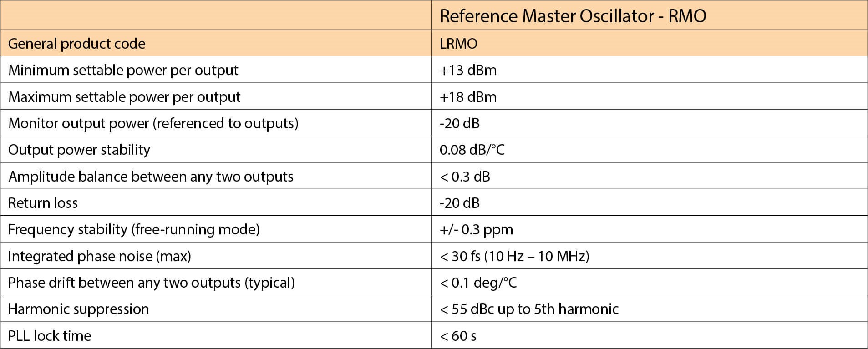Image resolution: width=868 pixels, height=349 pixels.
Task: Select Phase drift between any two outputs label
Action: point(151,283)
